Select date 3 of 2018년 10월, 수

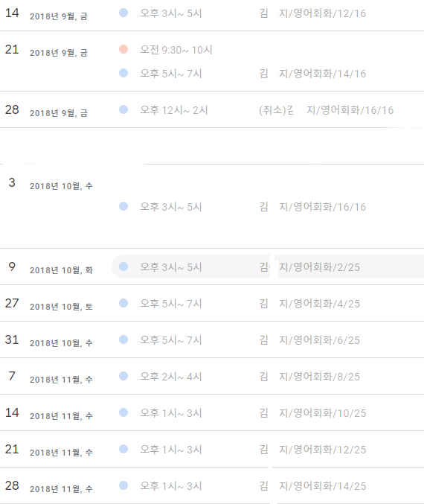pos(12,182)
